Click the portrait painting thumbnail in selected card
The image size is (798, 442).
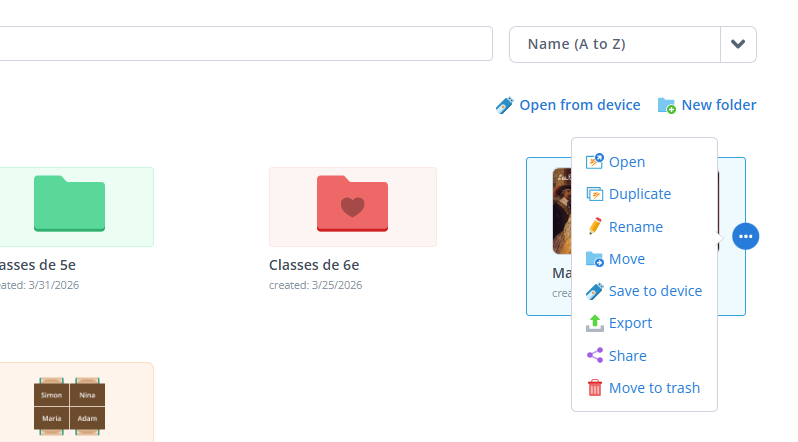562,211
